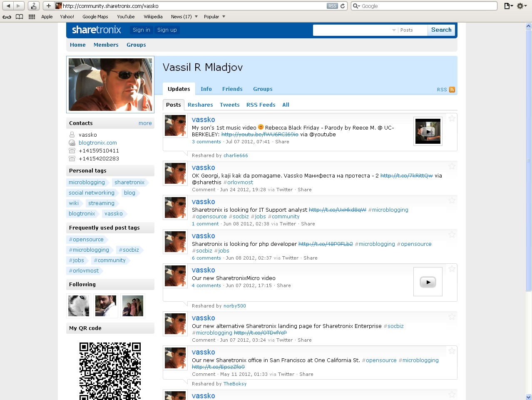Click the avatar on the php developer post
The image size is (532, 400).
[x=175, y=242]
